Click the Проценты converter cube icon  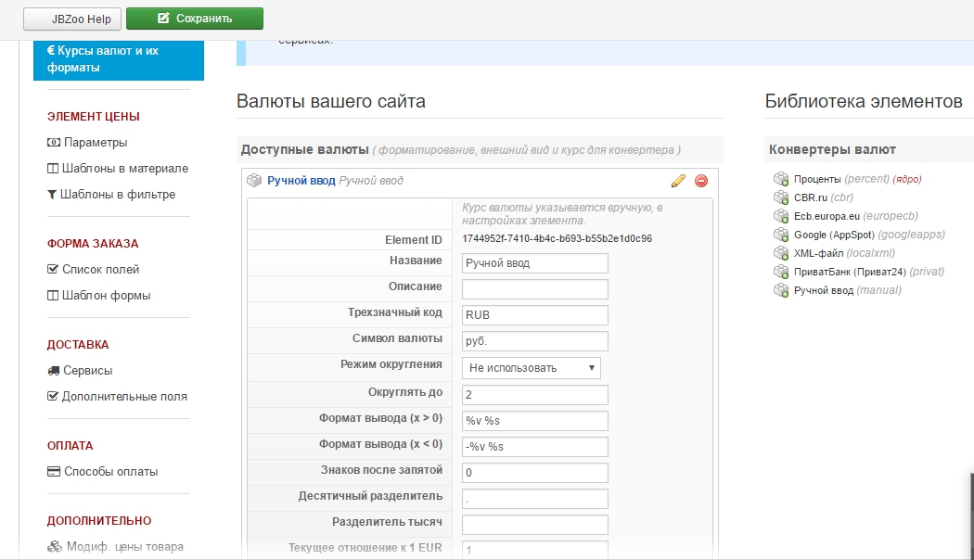780,179
